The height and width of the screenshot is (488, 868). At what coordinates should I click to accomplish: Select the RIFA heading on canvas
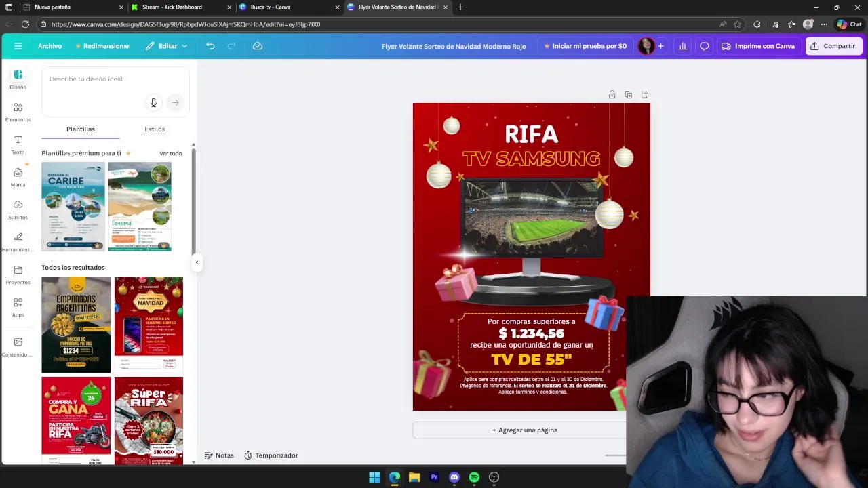(x=532, y=134)
